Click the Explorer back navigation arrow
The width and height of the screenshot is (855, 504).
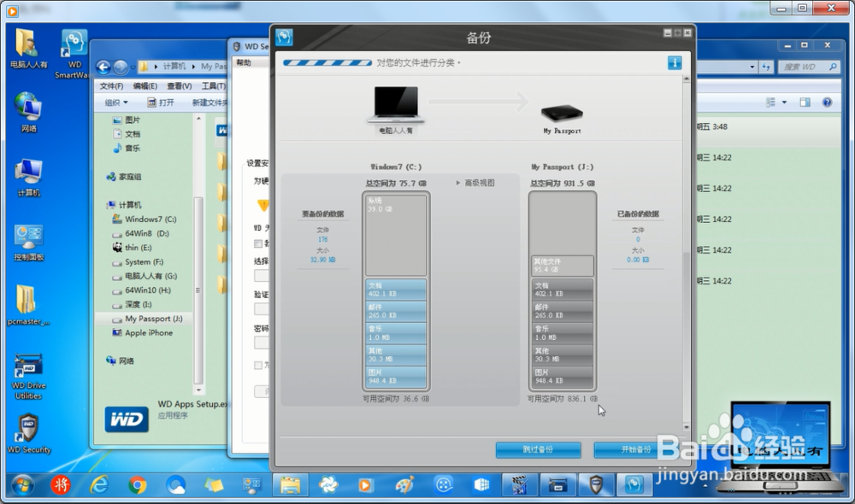coord(103,67)
